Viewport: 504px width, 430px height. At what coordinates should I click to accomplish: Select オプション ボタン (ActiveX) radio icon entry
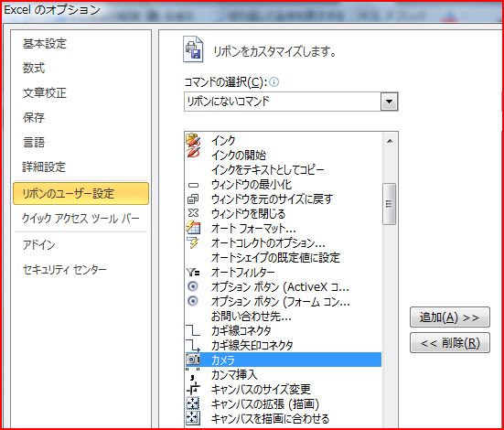(x=284, y=286)
